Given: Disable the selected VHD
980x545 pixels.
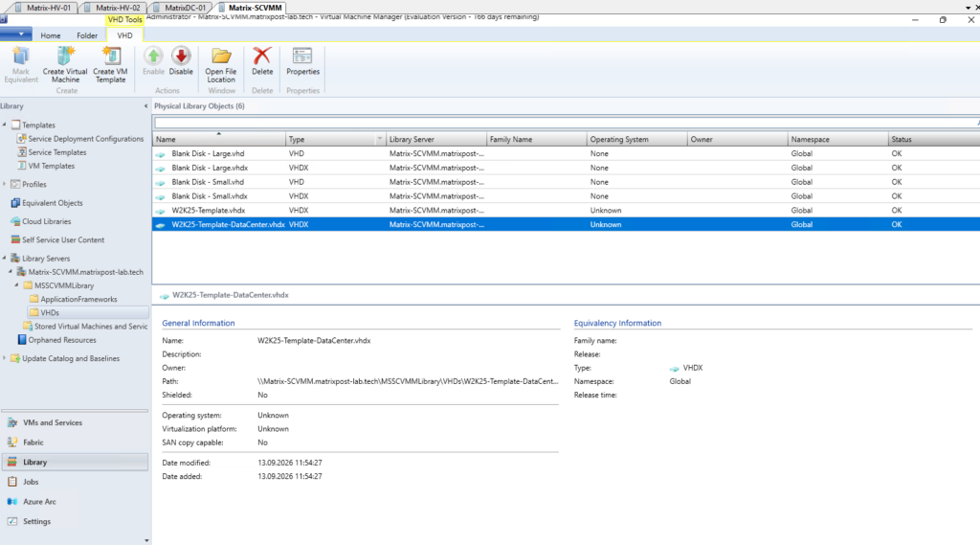Looking at the screenshot, I should pyautogui.click(x=181, y=60).
